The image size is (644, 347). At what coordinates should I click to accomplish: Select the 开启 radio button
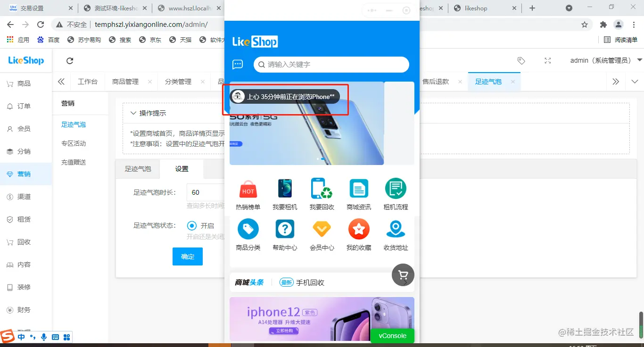192,226
